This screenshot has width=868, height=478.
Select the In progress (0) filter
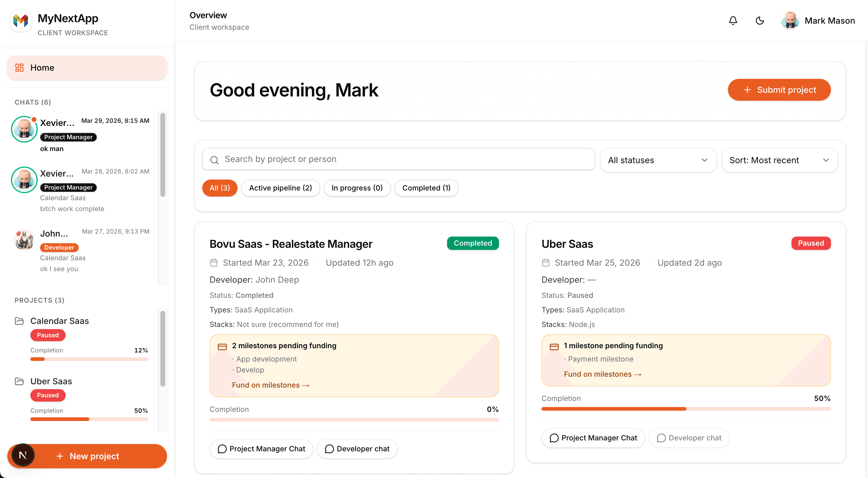tap(357, 188)
